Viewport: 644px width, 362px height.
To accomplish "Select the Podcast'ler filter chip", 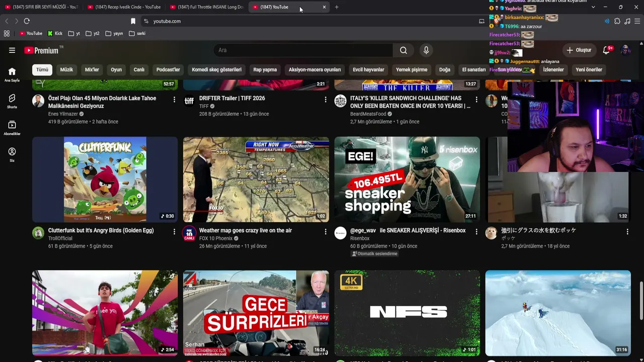I will pyautogui.click(x=168, y=70).
